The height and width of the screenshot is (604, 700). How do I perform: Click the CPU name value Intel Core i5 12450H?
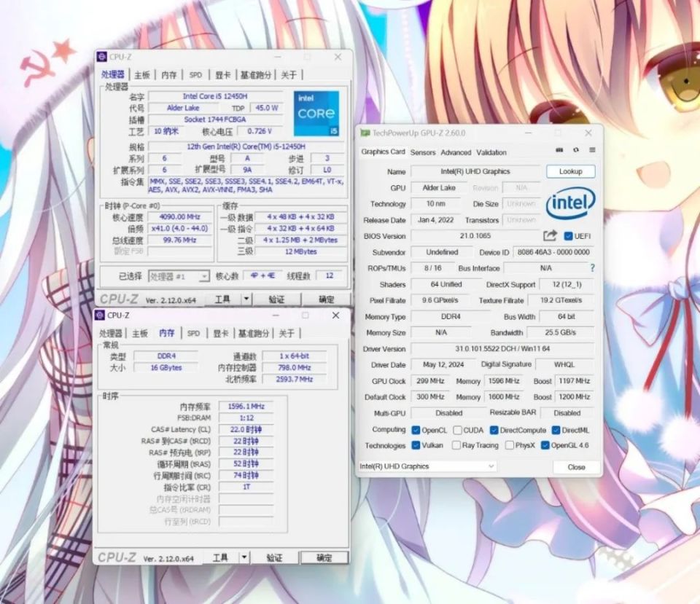click(214, 96)
